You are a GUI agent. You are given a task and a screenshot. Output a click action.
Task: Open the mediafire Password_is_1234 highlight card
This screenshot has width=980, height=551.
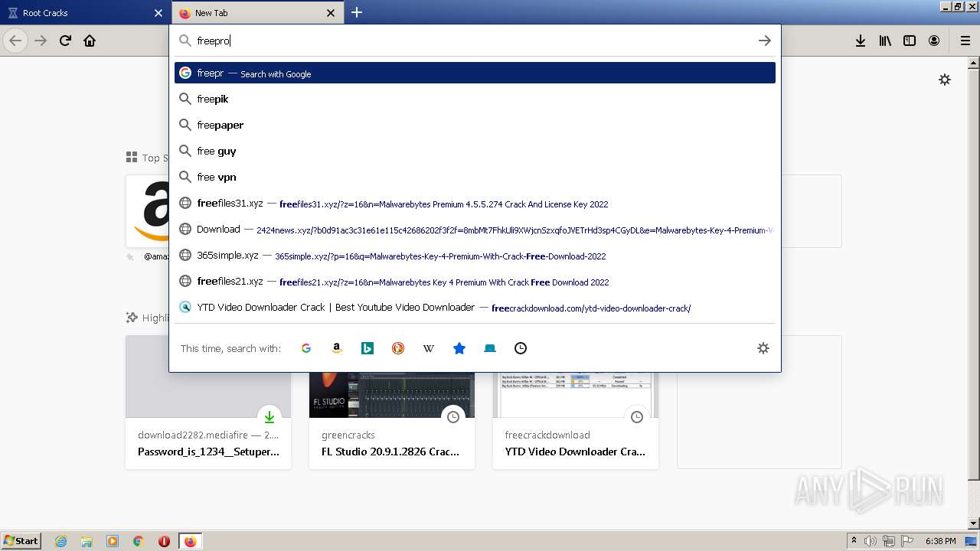click(208, 402)
